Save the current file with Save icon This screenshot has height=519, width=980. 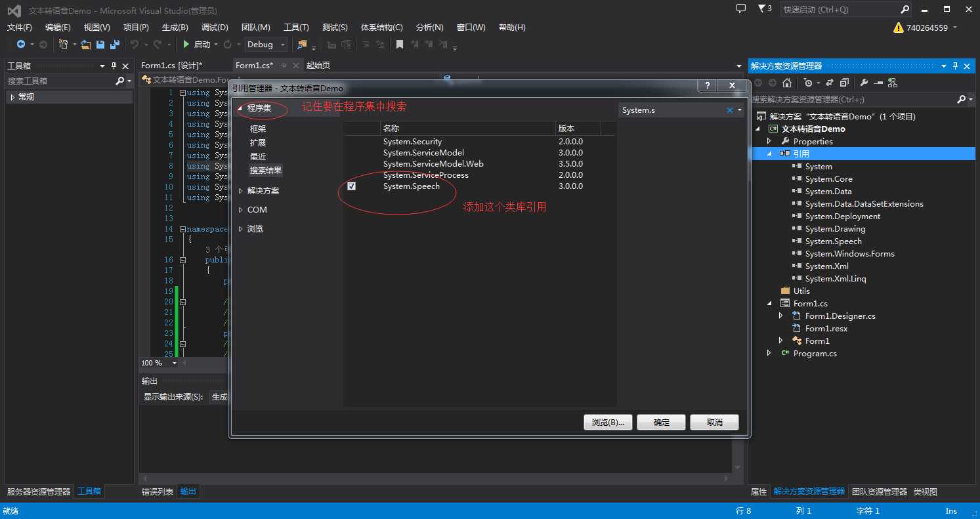100,45
